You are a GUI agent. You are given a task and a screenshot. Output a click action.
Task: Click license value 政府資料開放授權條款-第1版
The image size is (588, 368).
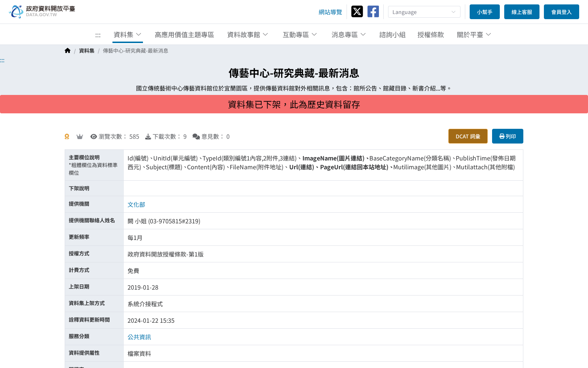[165, 254]
